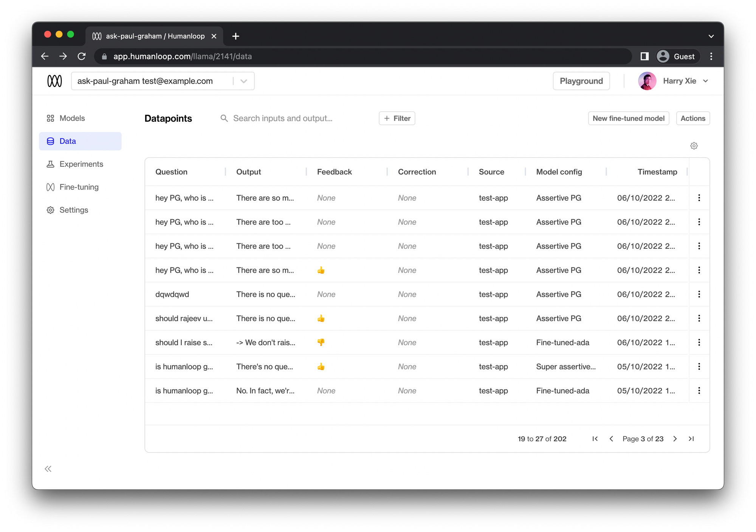
Task: Click the Model config column header
Action: tap(559, 172)
